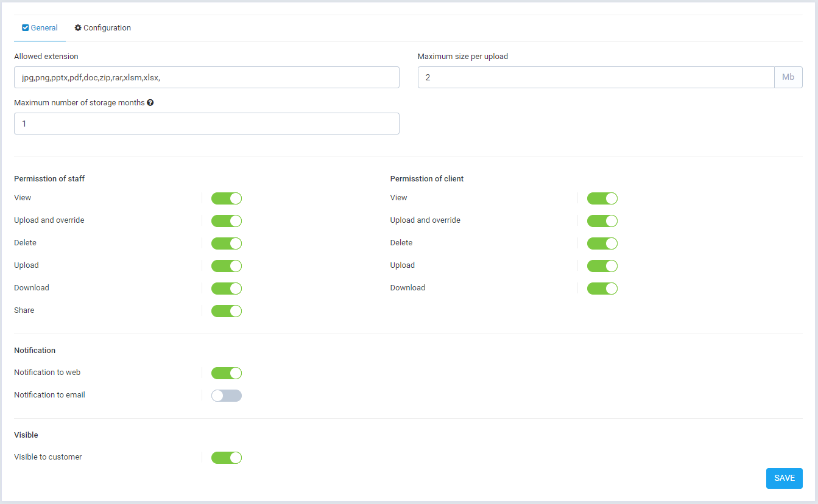This screenshot has width=818, height=504.
Task: Click the Permisstion of client heading
Action: pyautogui.click(x=427, y=179)
